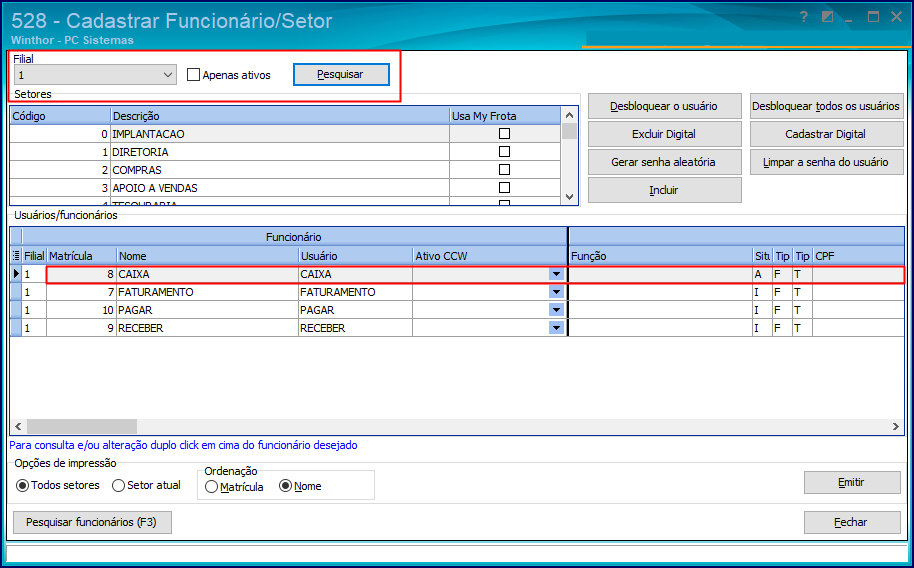The width and height of the screenshot is (914, 568).
Task: Click Gerar senha aleatória button
Action: (x=665, y=162)
